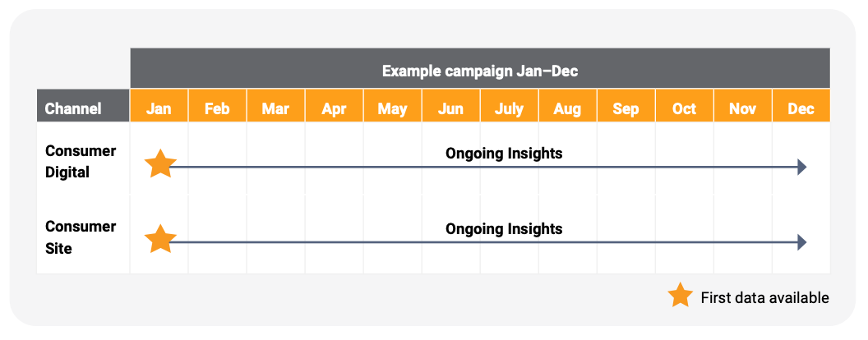Screen dimensions: 868x340
Task: Click the Consumer Site star marker
Action: coord(160,240)
